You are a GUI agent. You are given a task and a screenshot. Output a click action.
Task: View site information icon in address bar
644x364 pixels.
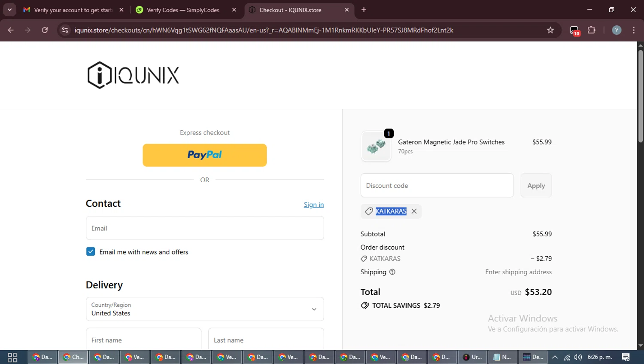[x=65, y=30]
